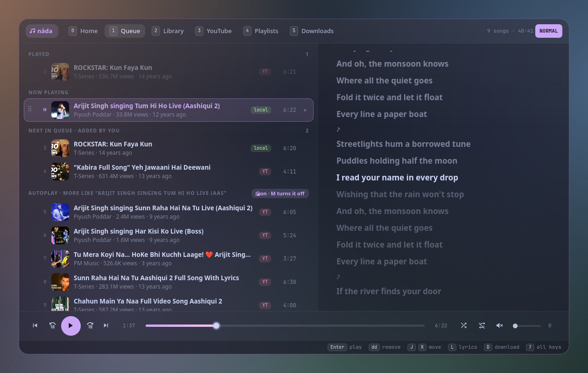This screenshot has height=373, width=588.
Task: Click the D download shortcut hint
Action: (502, 347)
